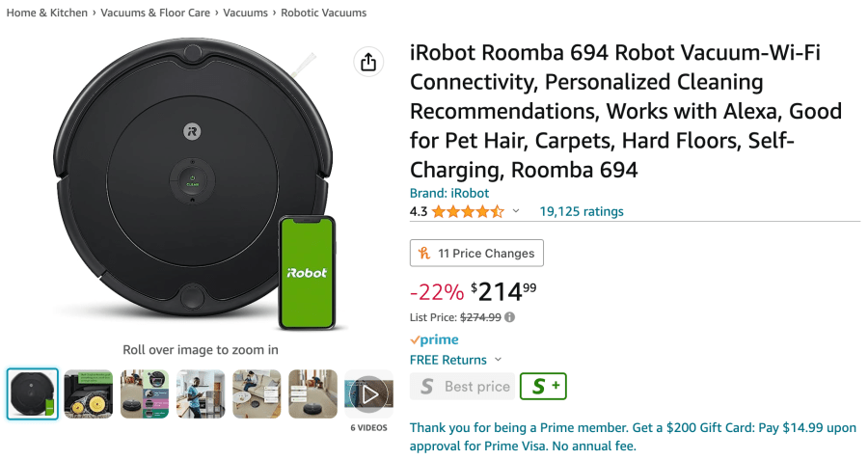
Task: Play the product videos thumbnail
Action: point(369,393)
